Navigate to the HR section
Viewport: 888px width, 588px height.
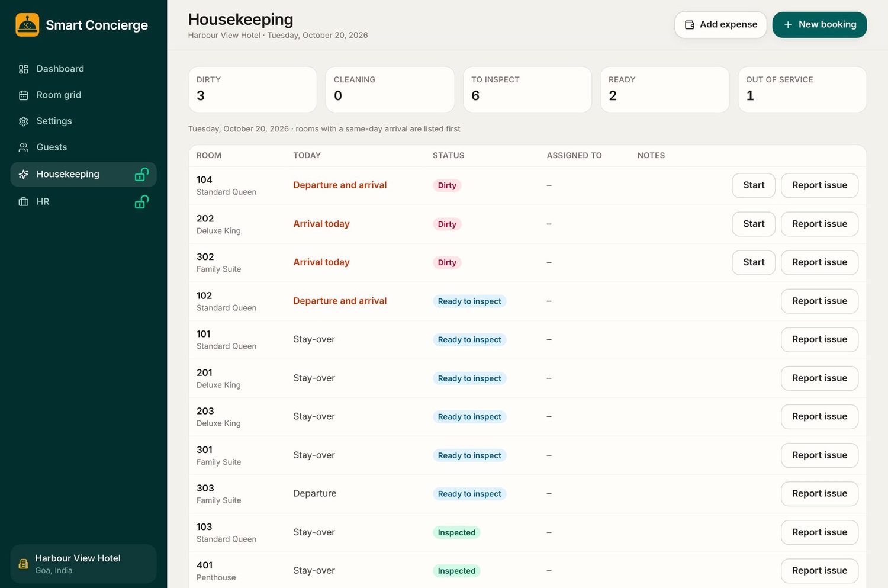[x=83, y=201]
